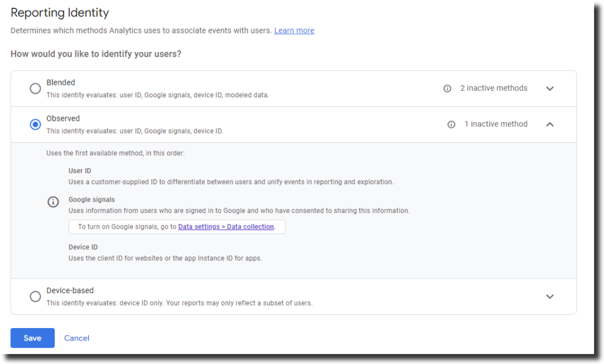Click Cancel to discard changes
Image resolution: width=604 pixels, height=364 pixels.
point(77,338)
